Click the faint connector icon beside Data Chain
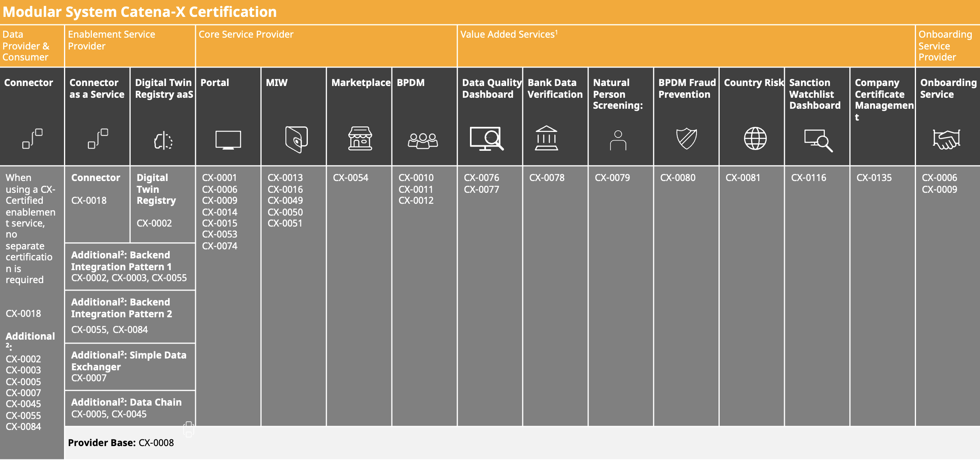This screenshot has width=980, height=461. pos(188,429)
